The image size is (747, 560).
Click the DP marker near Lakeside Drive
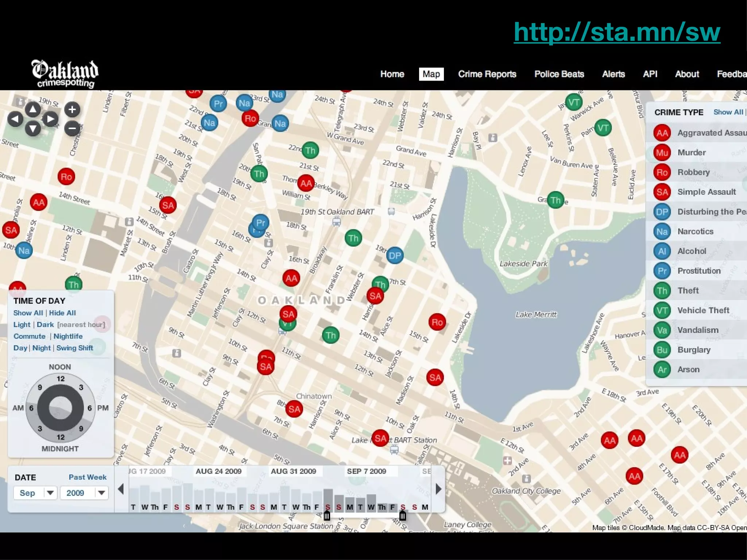pyautogui.click(x=395, y=256)
